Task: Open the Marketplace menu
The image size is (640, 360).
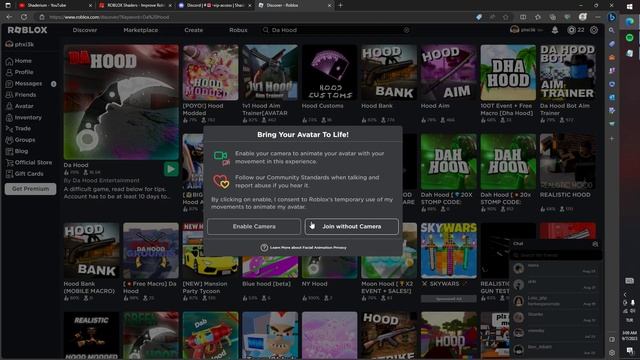Action: click(x=140, y=30)
